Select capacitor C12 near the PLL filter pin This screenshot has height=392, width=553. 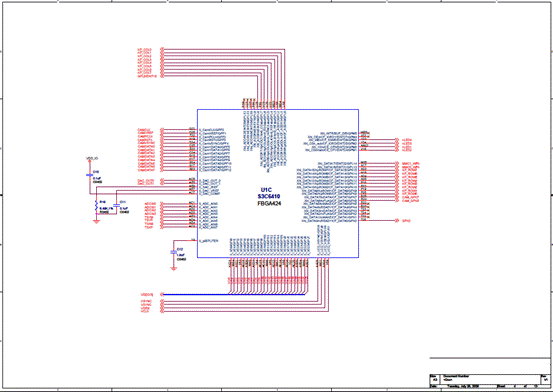pos(173,252)
